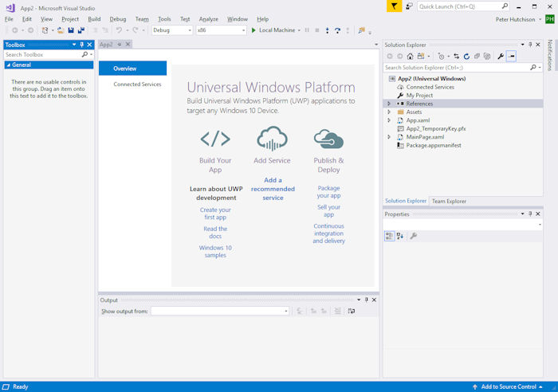Viewport: 558px width, 392px height.
Task: Click the notifications filter flag icon
Action: pyautogui.click(x=395, y=6)
